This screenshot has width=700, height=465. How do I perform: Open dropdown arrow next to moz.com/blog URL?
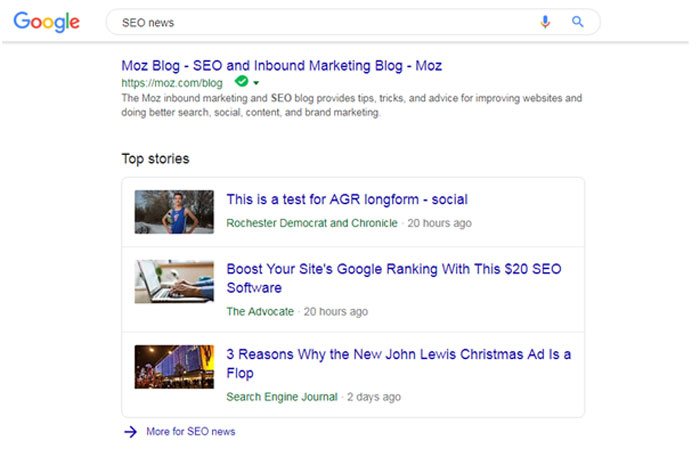pyautogui.click(x=256, y=83)
